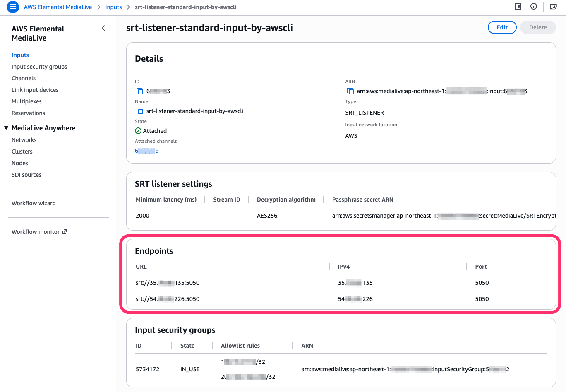This screenshot has width=566, height=392.
Task: Click the Port column header
Action: (481, 267)
